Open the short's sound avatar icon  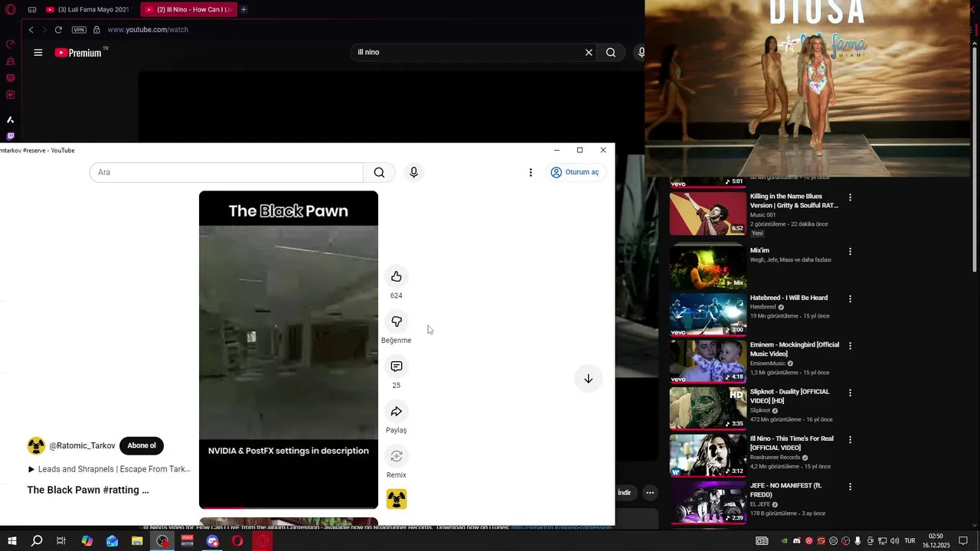pyautogui.click(x=396, y=499)
